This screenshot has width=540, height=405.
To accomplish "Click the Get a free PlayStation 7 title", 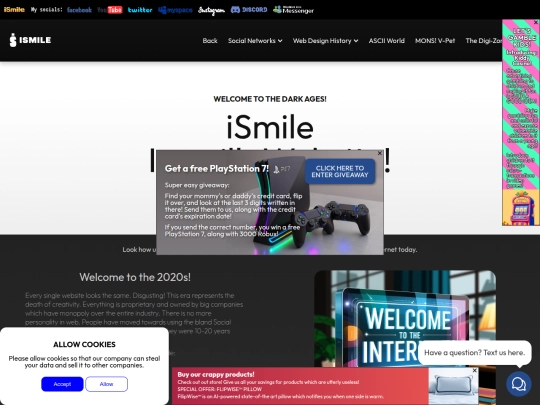I will pos(217,169).
